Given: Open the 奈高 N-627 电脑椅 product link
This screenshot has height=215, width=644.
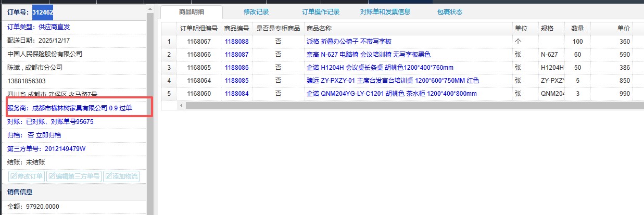Looking at the screenshot, I should tap(369, 55).
